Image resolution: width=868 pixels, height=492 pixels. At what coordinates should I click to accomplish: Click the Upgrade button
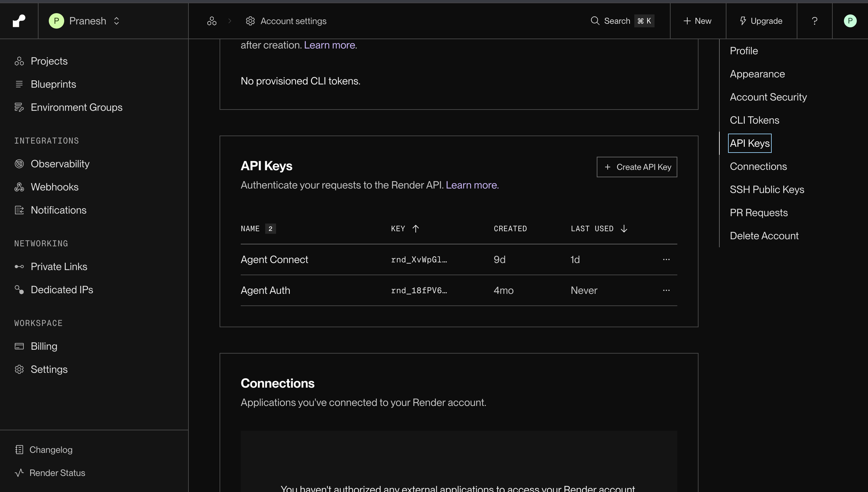pyautogui.click(x=761, y=21)
